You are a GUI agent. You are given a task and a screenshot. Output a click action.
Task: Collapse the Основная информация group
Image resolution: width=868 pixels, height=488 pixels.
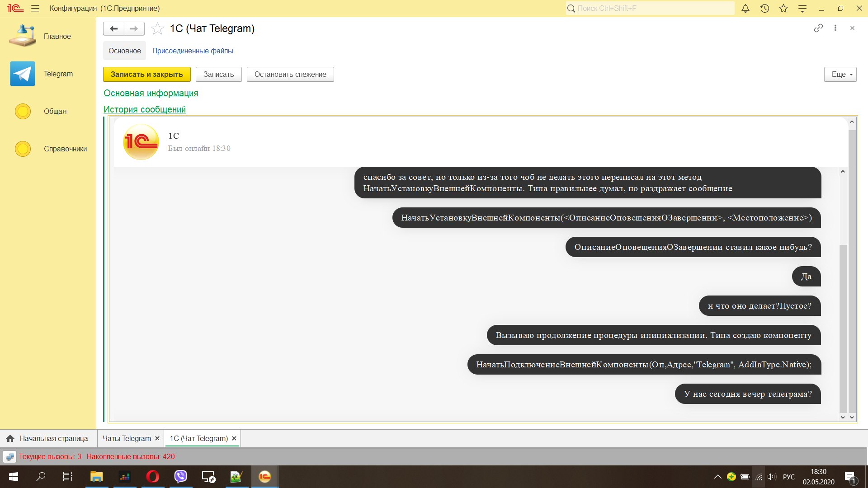151,93
